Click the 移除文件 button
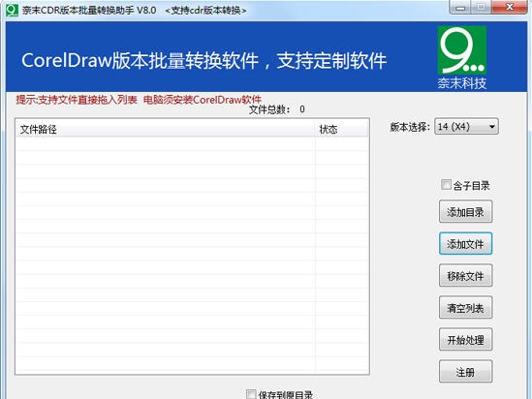532x399 pixels. tap(465, 275)
